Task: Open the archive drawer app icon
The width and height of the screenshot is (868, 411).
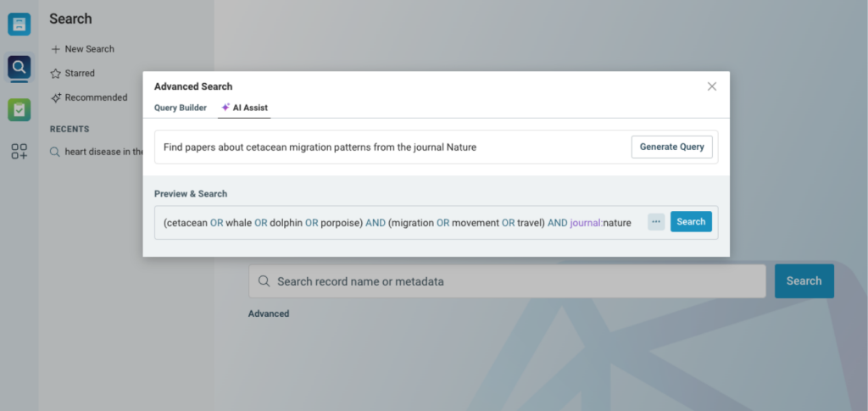Action: click(x=19, y=25)
